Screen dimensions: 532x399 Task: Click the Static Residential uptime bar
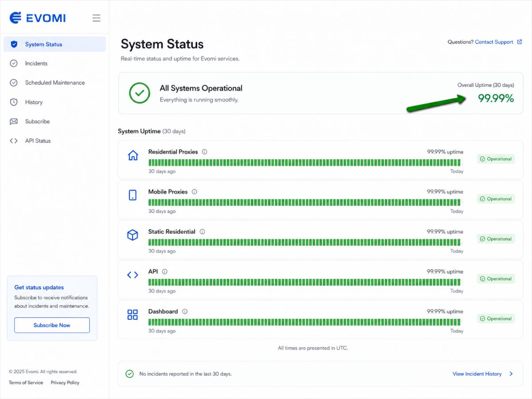(x=305, y=242)
